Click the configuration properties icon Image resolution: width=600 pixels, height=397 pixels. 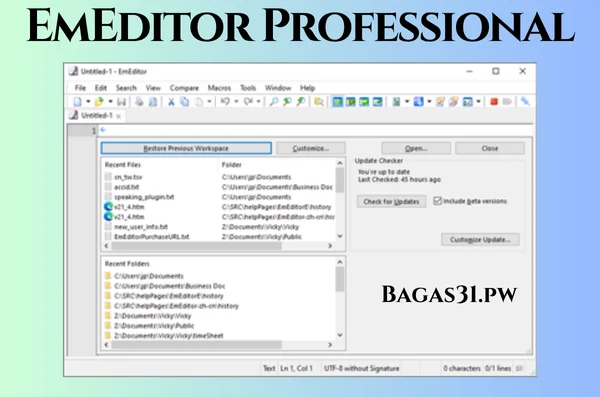click(x=396, y=101)
